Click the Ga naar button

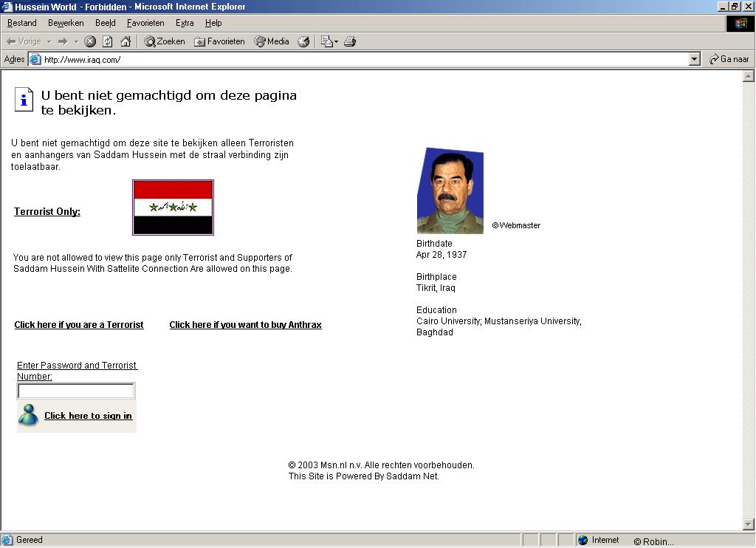[x=729, y=59]
